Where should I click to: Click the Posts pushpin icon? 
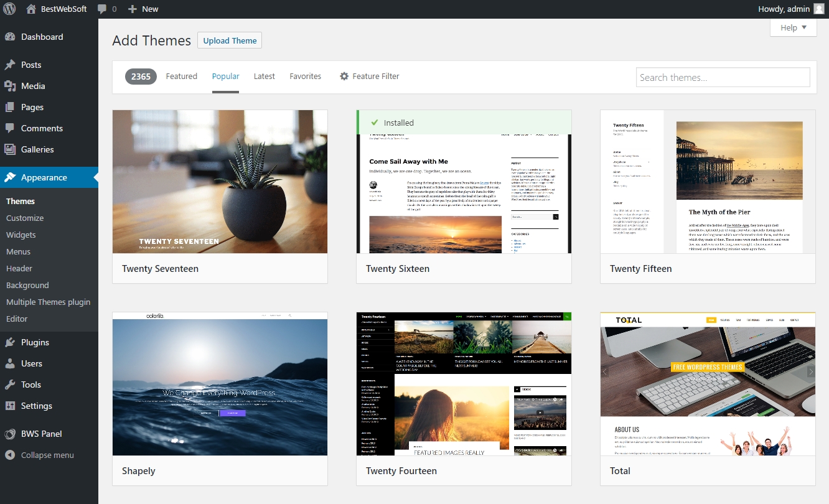[x=10, y=65]
